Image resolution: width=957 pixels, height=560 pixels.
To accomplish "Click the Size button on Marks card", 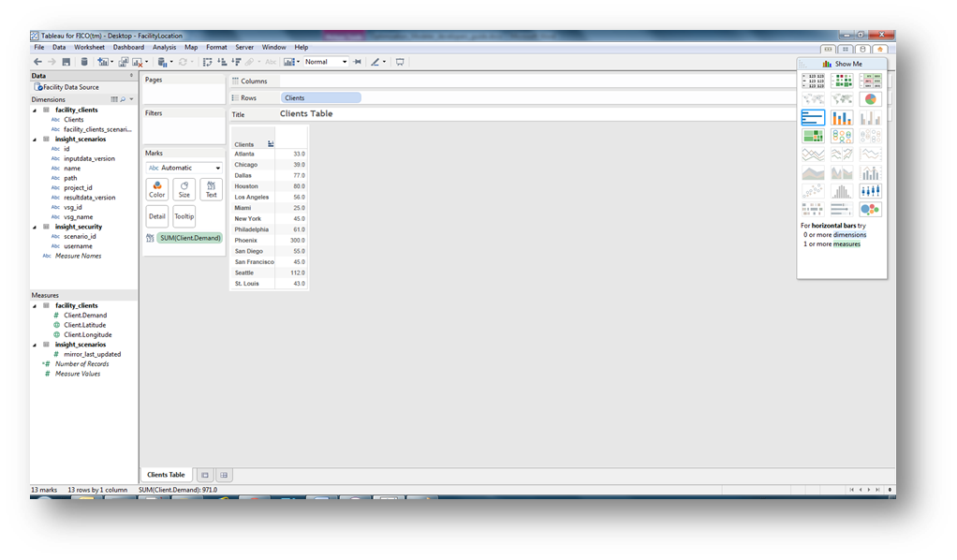I will pyautogui.click(x=184, y=189).
